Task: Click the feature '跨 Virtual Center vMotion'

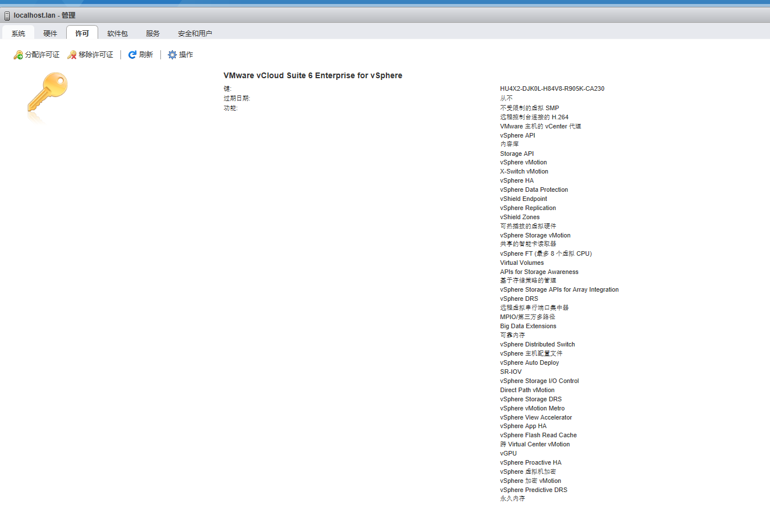Action: 535,444
